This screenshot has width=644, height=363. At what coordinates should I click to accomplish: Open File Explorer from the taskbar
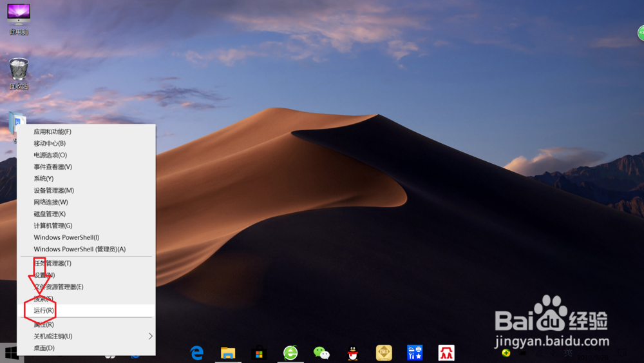pyautogui.click(x=228, y=353)
